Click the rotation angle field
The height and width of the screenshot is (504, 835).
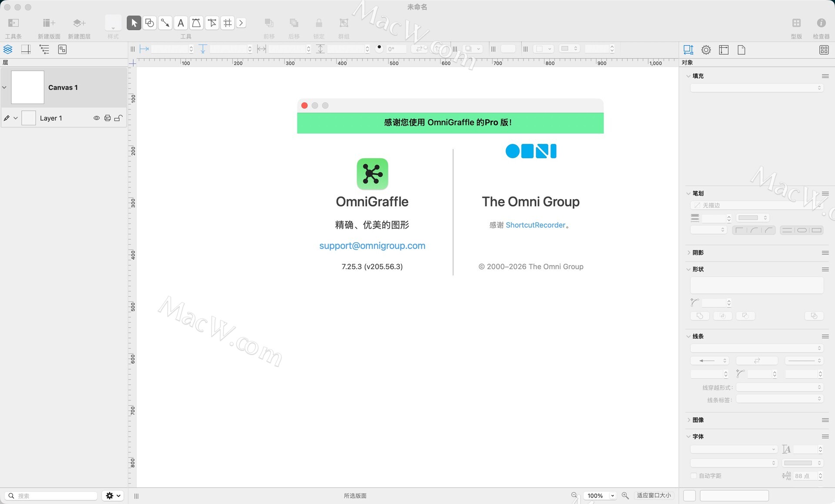click(x=396, y=49)
